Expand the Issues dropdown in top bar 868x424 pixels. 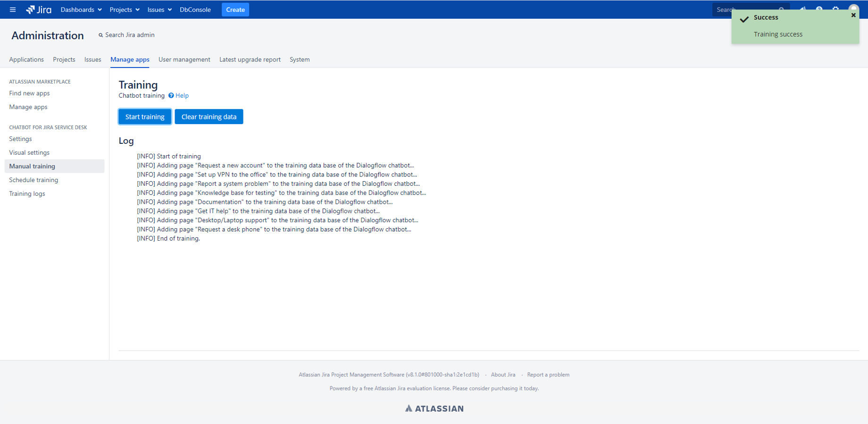tap(159, 9)
